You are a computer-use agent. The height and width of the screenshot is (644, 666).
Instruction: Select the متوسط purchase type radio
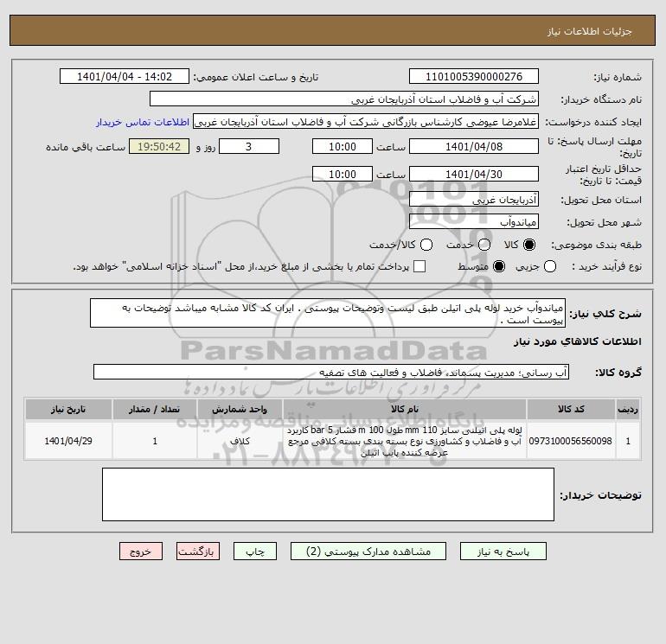[499, 266]
